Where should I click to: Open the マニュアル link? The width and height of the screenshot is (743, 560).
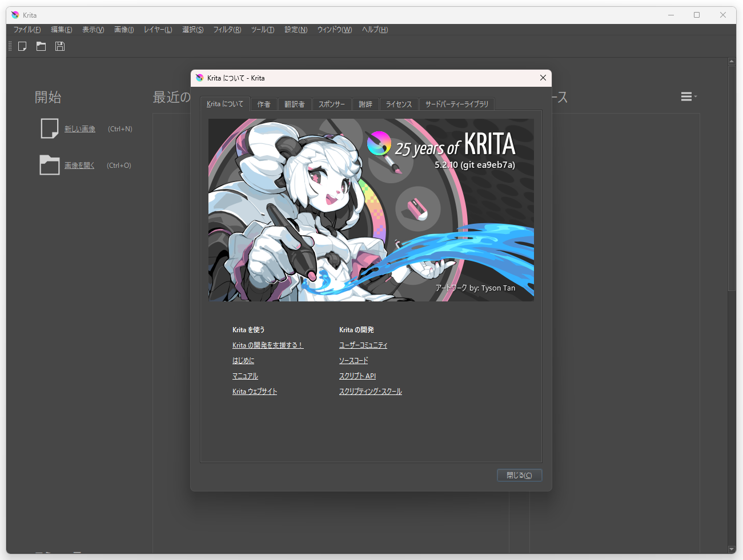click(x=244, y=376)
